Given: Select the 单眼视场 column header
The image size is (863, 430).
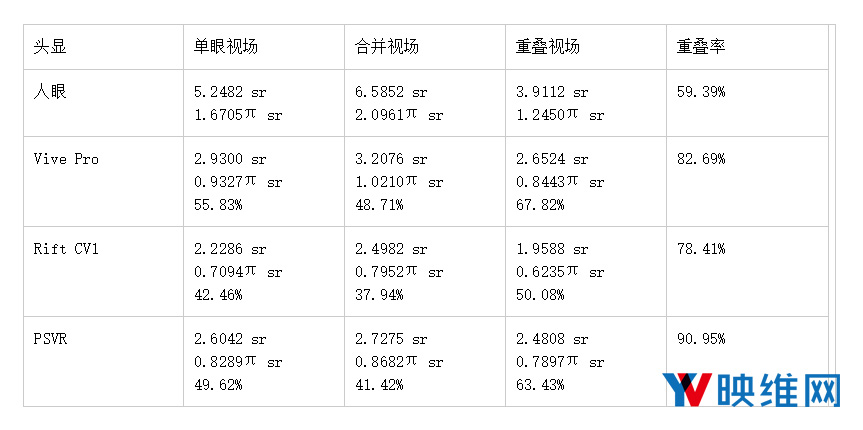Looking at the screenshot, I should [x=226, y=47].
